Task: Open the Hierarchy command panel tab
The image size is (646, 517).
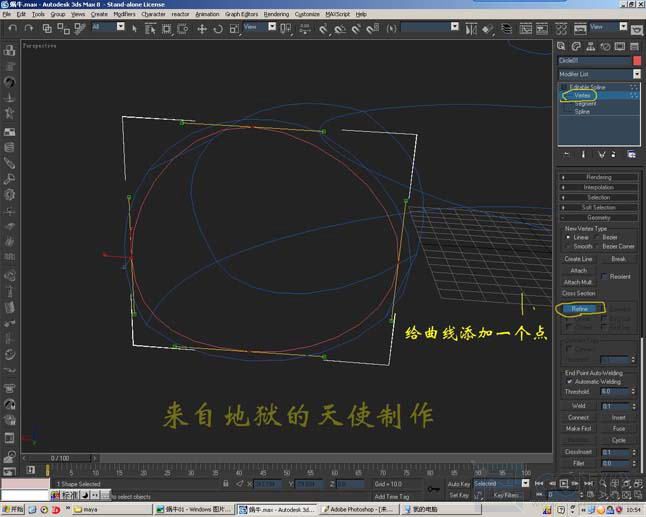Action: tap(590, 46)
